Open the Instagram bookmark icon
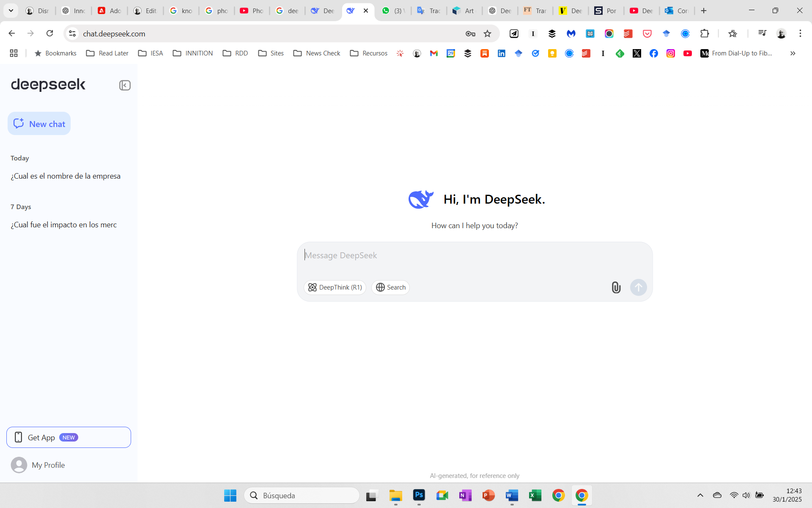 pyautogui.click(x=671, y=53)
